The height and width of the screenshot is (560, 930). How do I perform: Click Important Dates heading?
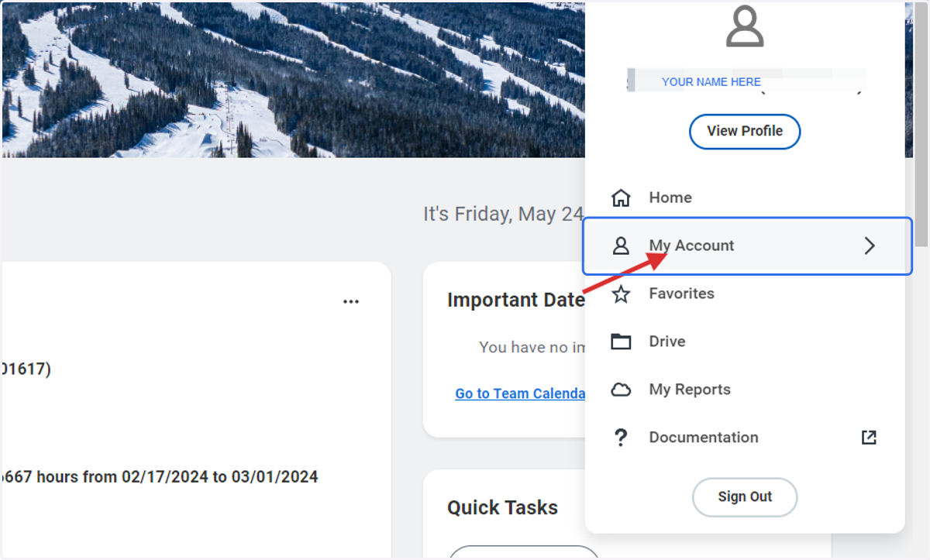click(516, 301)
